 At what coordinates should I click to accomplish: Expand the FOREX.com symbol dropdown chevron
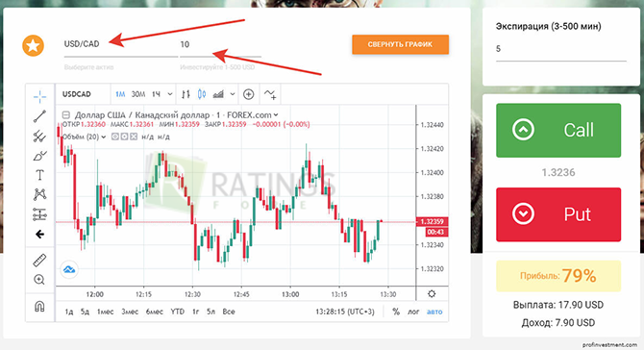[x=276, y=115]
